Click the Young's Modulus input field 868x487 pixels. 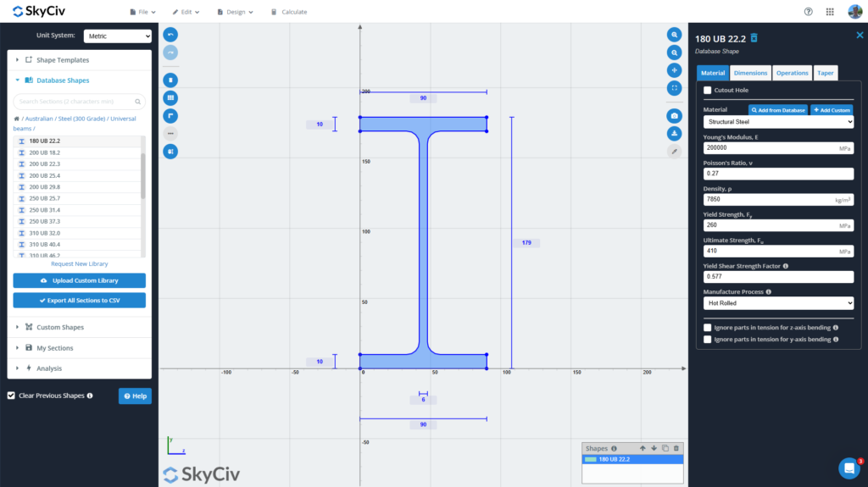(x=778, y=147)
